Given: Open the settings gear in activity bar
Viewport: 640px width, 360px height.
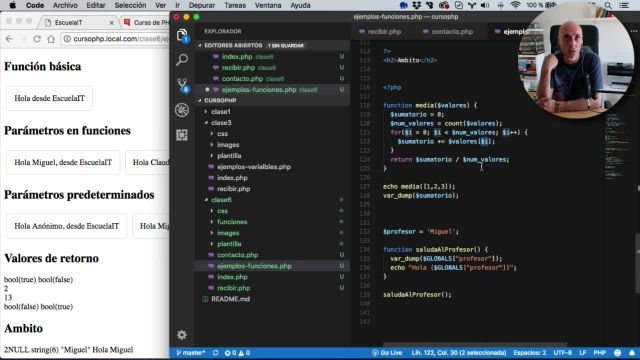Looking at the screenshot, I should coord(182,335).
